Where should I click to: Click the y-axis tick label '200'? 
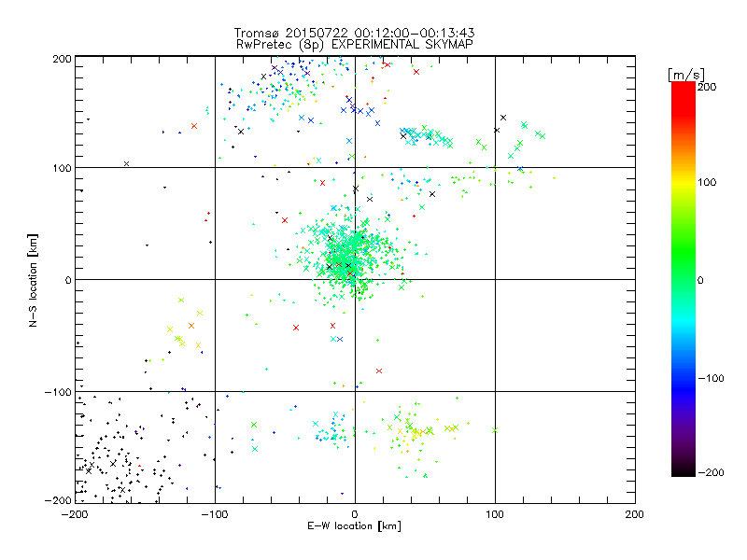pyautogui.click(x=62, y=59)
